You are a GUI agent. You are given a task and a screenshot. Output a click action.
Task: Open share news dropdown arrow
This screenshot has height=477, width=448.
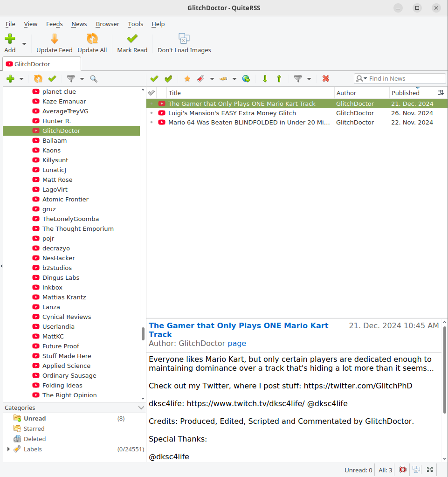coord(234,79)
